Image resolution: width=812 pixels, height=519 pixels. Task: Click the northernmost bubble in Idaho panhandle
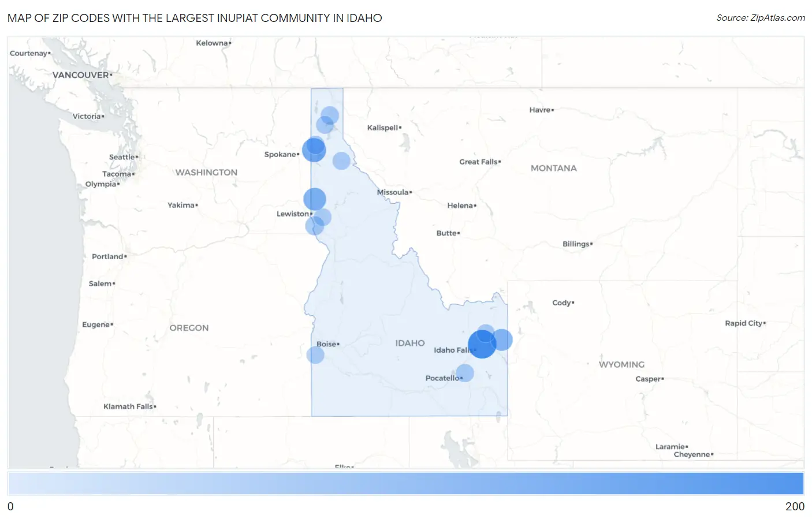330,115
